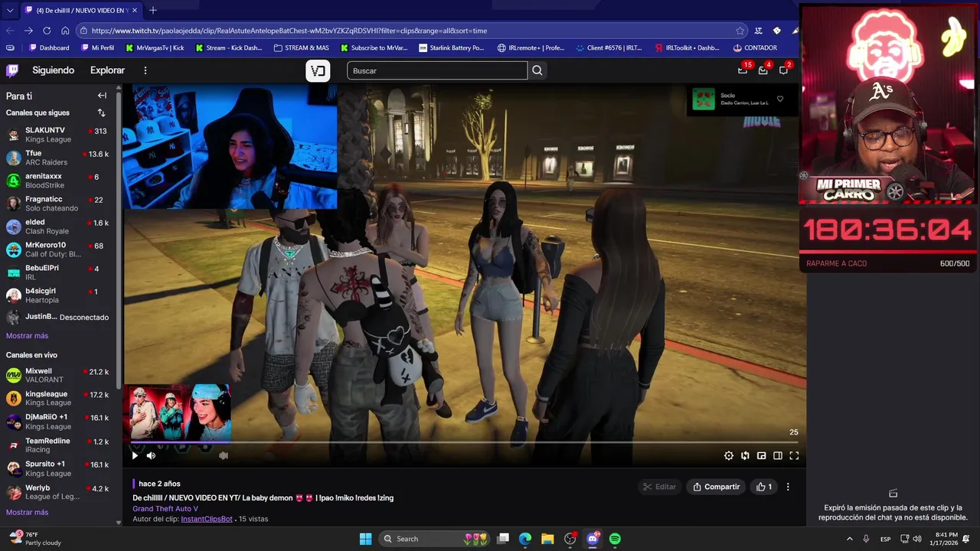This screenshot has height=551, width=980.
Task: Open Dashboard bookmark
Action: pyautogui.click(x=49, y=47)
